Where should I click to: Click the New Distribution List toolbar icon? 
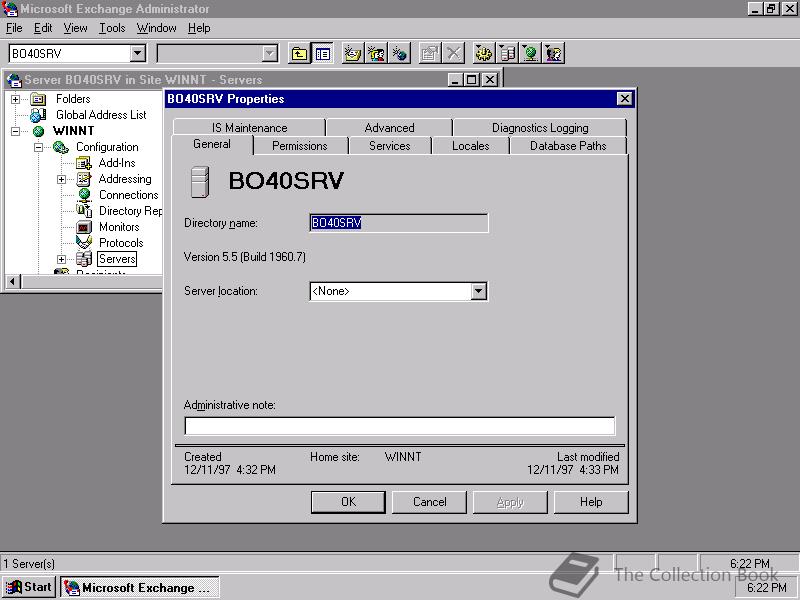[x=376, y=54]
